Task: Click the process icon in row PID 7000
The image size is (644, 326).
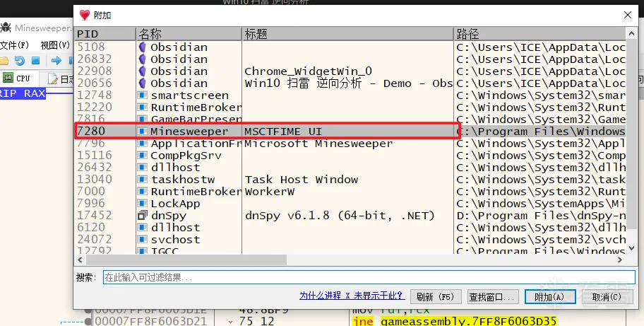Action: coord(142,191)
